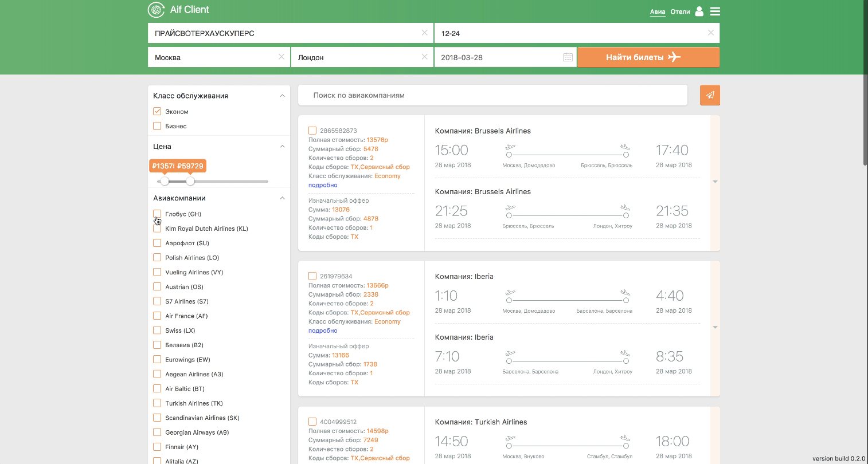Click the orange paper plane send button
This screenshot has height=464, width=868.
710,95
